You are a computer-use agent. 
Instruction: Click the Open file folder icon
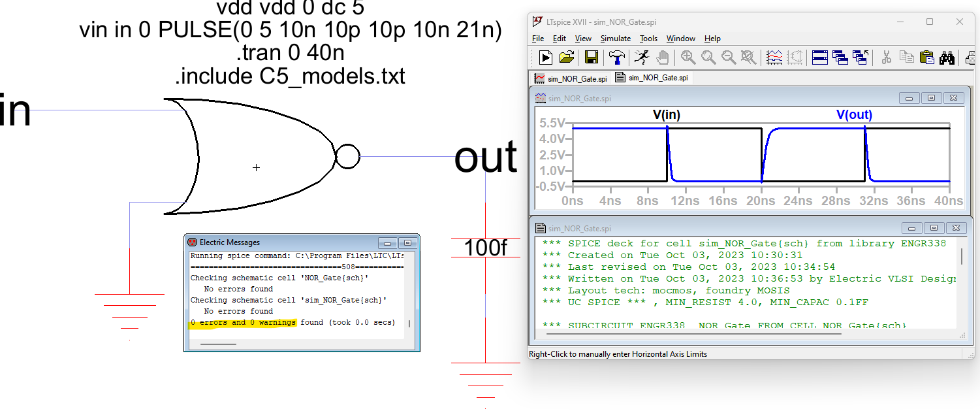567,58
